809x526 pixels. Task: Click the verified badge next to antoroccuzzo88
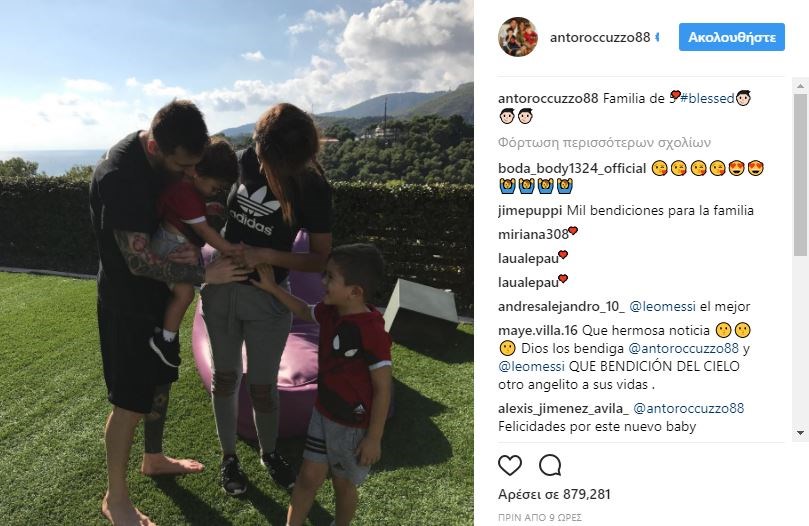657,37
